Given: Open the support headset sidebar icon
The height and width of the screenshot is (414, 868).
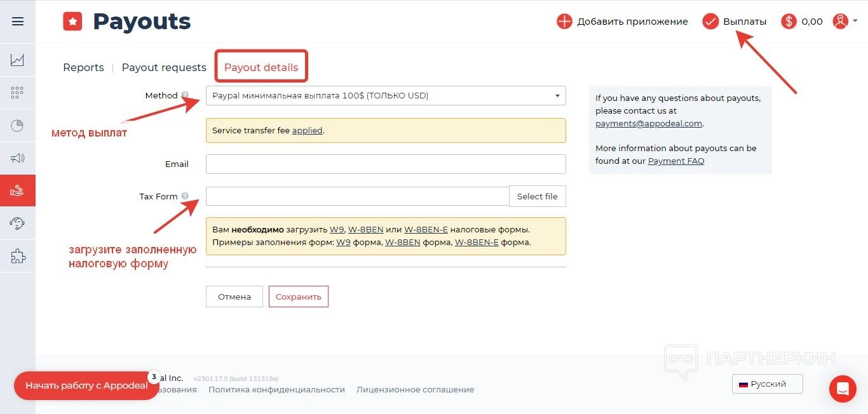Looking at the screenshot, I should coord(18,224).
